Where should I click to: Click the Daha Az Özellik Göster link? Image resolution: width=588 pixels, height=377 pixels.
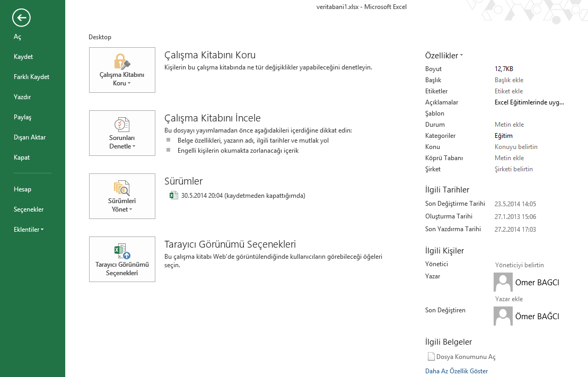456,371
